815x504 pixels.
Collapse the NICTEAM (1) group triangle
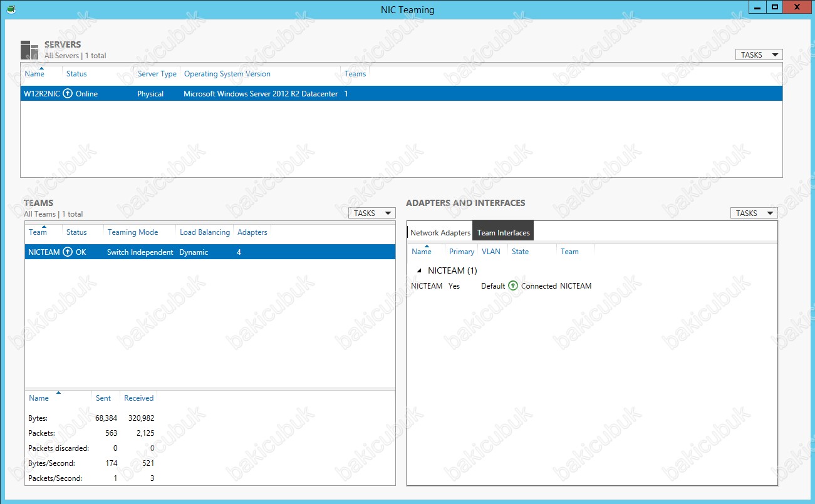tap(419, 271)
